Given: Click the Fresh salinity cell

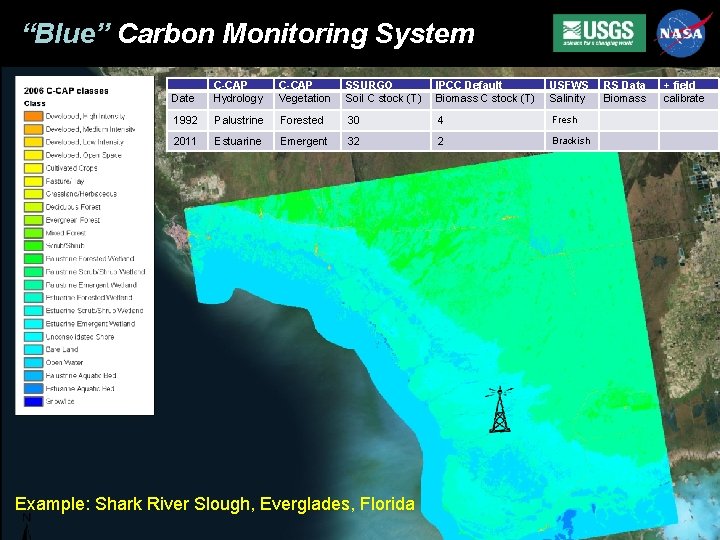Looking at the screenshot, I should 572,120.
